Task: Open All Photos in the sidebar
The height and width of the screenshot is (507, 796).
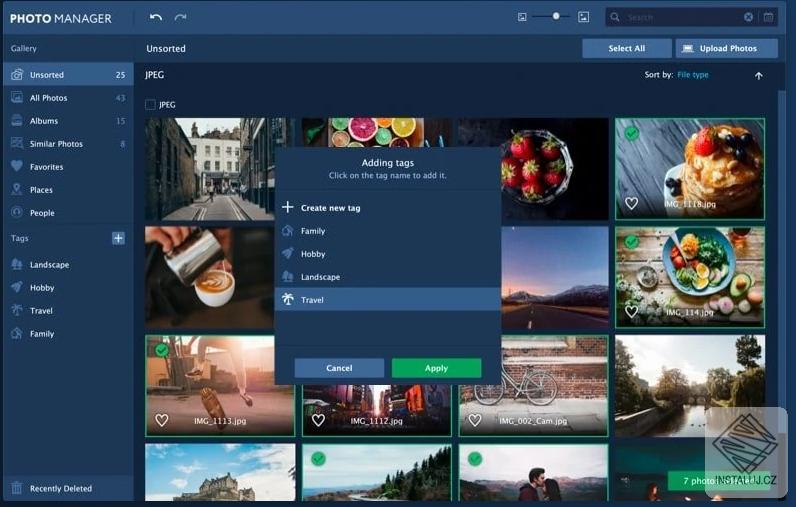Action: click(68, 97)
